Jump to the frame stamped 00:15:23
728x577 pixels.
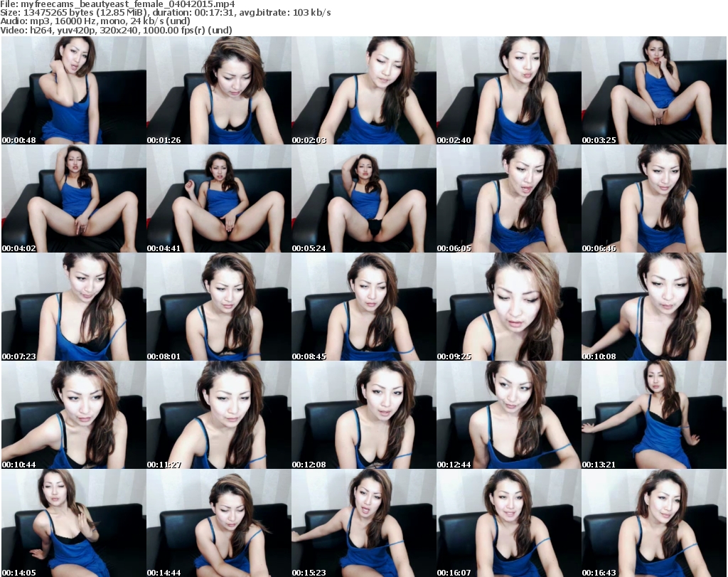pyautogui.click(x=363, y=523)
